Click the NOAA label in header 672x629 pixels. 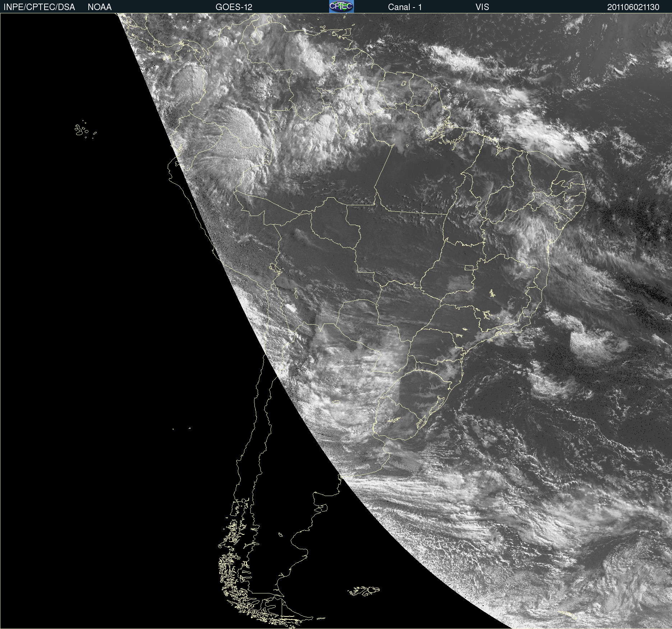[100, 7]
